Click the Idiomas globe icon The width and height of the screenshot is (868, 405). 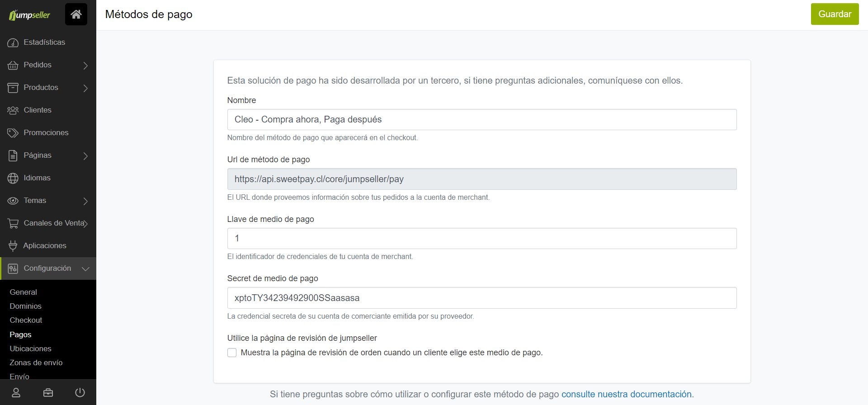point(13,178)
